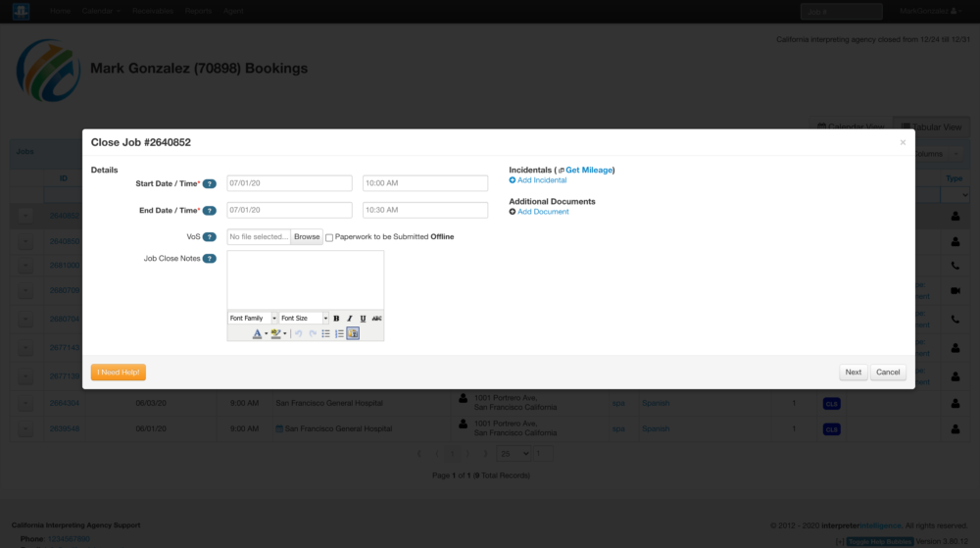
Task: Expand the row action toggle for job 2664304
Action: coord(25,403)
